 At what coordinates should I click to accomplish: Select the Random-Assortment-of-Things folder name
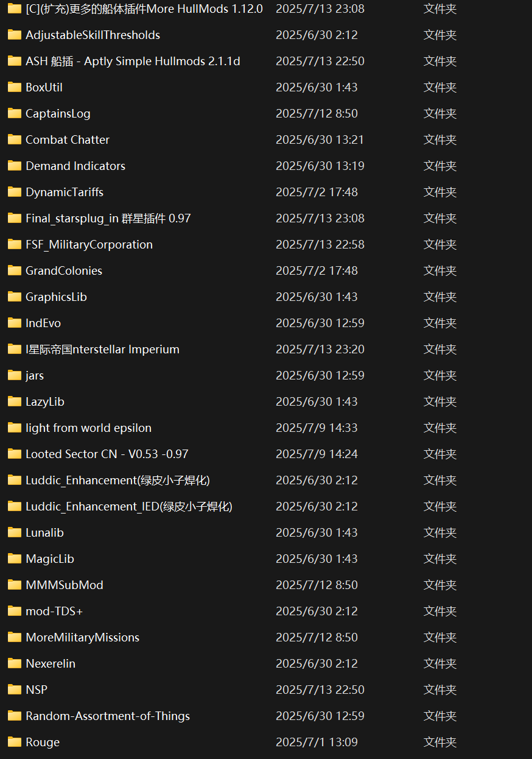[x=108, y=716]
